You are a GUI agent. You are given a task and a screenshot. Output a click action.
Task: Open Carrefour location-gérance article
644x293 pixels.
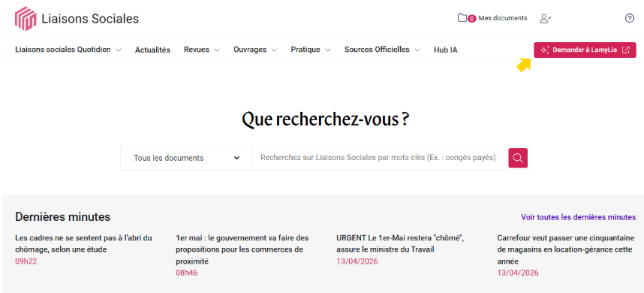pyautogui.click(x=565, y=249)
